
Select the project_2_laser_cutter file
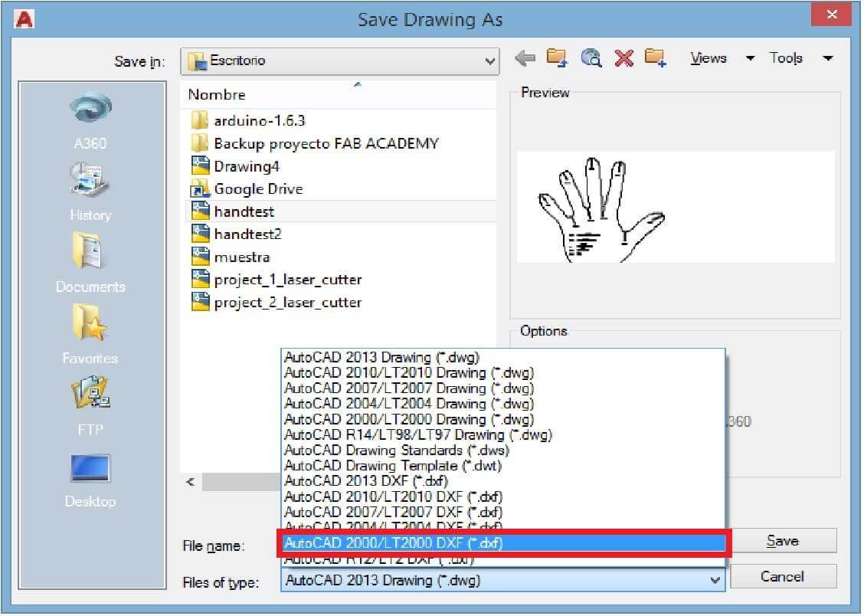pos(276,302)
